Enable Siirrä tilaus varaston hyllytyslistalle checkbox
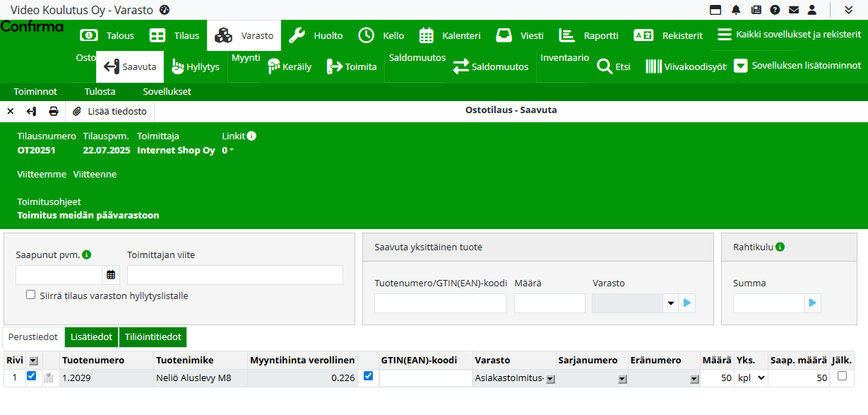 (x=30, y=295)
